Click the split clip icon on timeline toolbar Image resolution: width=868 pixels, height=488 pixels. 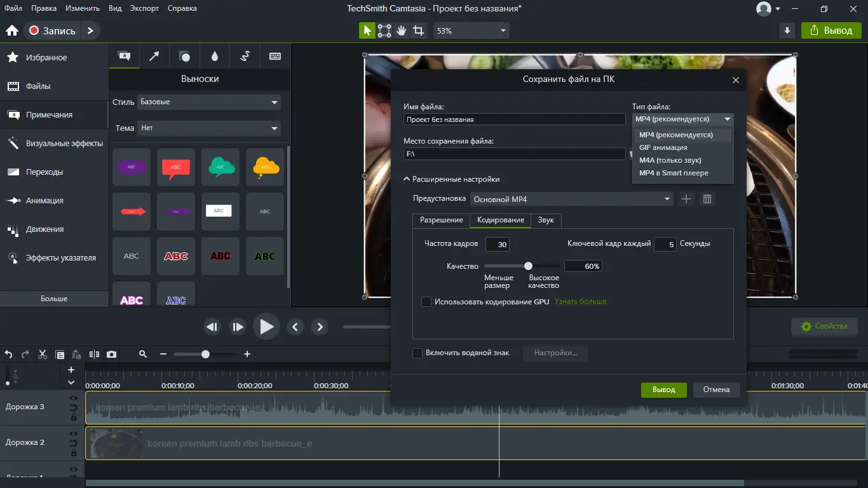pos(94,355)
